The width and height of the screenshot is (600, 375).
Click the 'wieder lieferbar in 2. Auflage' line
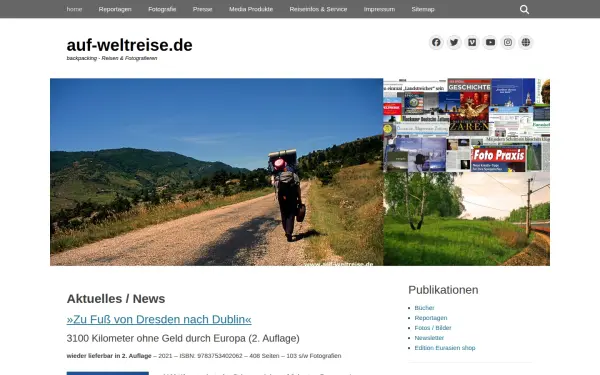coord(204,355)
